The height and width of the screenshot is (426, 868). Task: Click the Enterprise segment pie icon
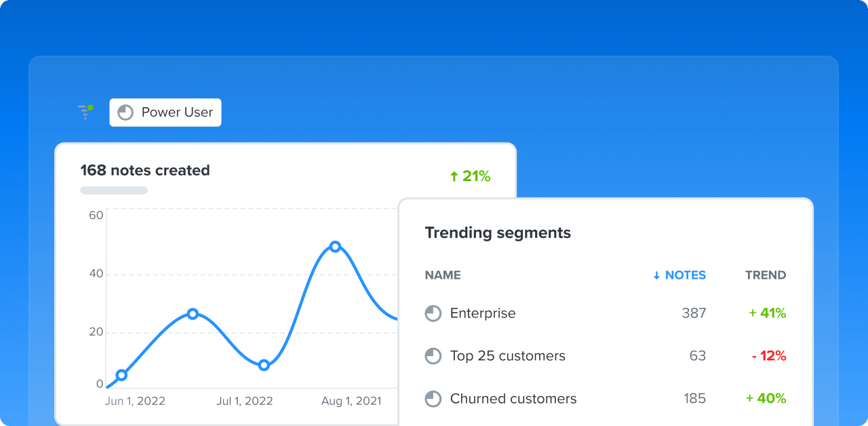tap(433, 313)
